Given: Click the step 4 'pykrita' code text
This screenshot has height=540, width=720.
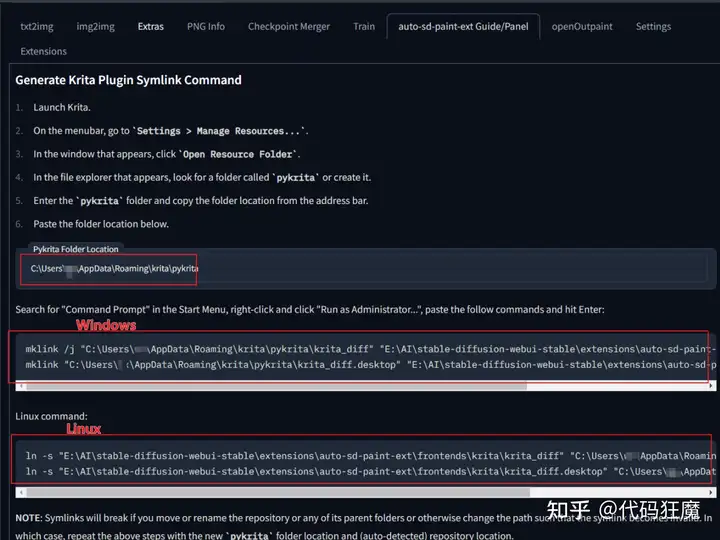Looking at the screenshot, I should [x=296, y=178].
